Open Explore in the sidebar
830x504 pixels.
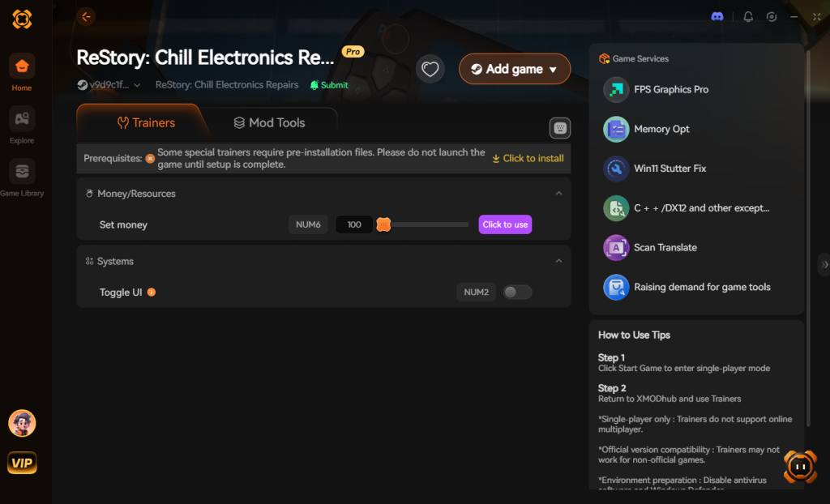tap(22, 126)
